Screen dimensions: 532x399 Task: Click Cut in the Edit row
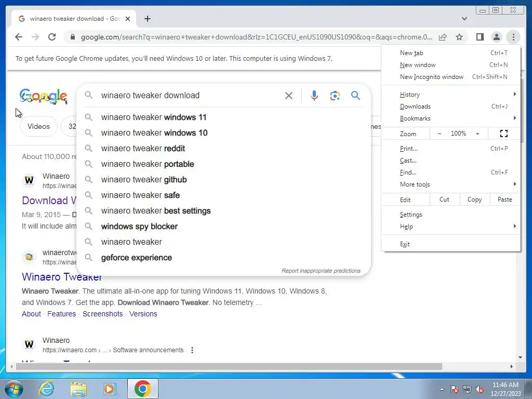pos(445,199)
